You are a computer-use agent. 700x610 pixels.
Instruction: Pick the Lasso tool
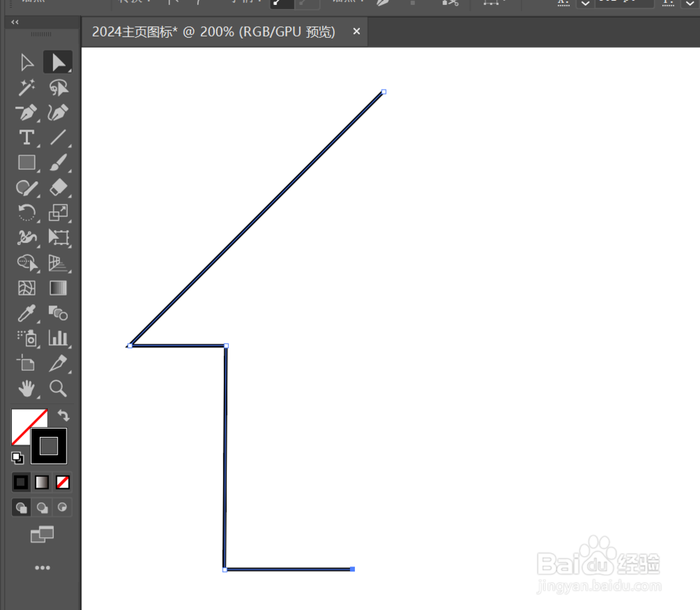(x=58, y=88)
